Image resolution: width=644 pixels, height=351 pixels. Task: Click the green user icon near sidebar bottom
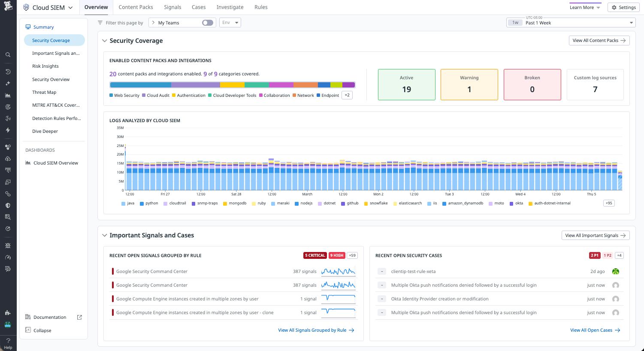point(8,324)
